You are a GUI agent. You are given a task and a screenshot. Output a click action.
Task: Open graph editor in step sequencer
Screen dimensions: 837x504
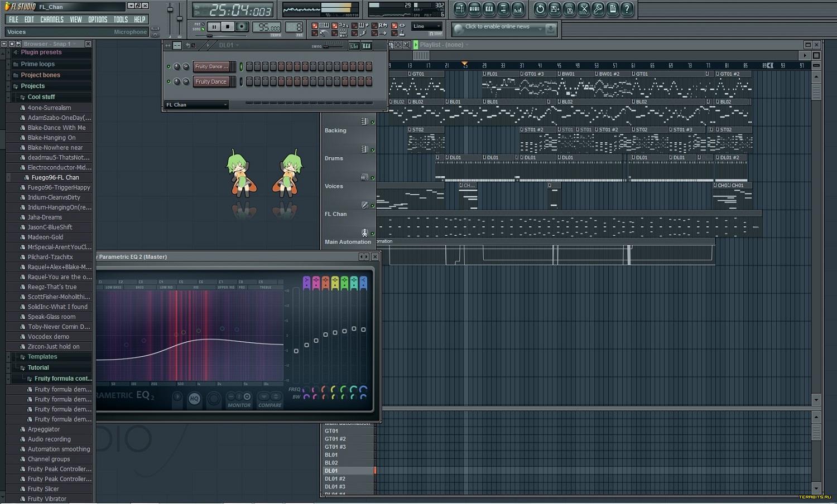coord(354,46)
